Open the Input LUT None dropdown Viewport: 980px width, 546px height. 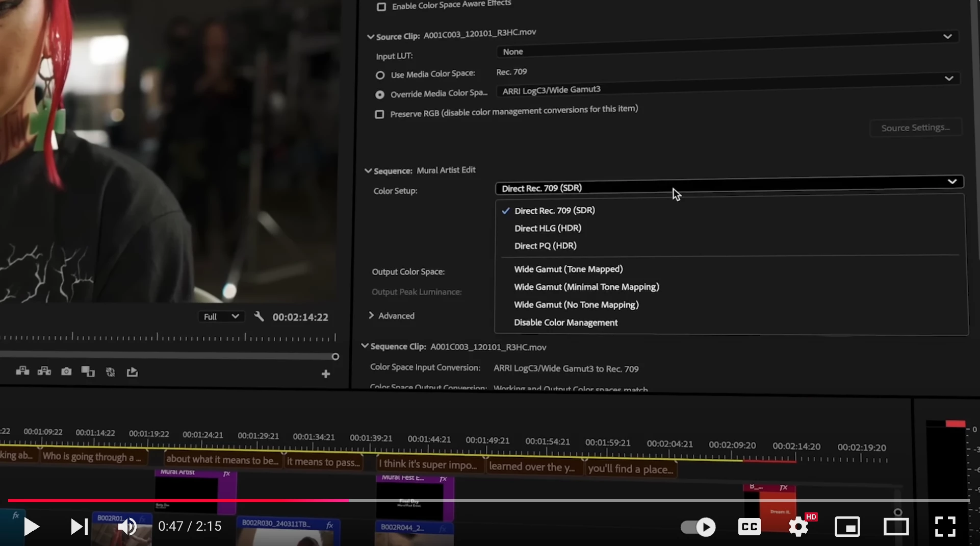pyautogui.click(x=727, y=44)
